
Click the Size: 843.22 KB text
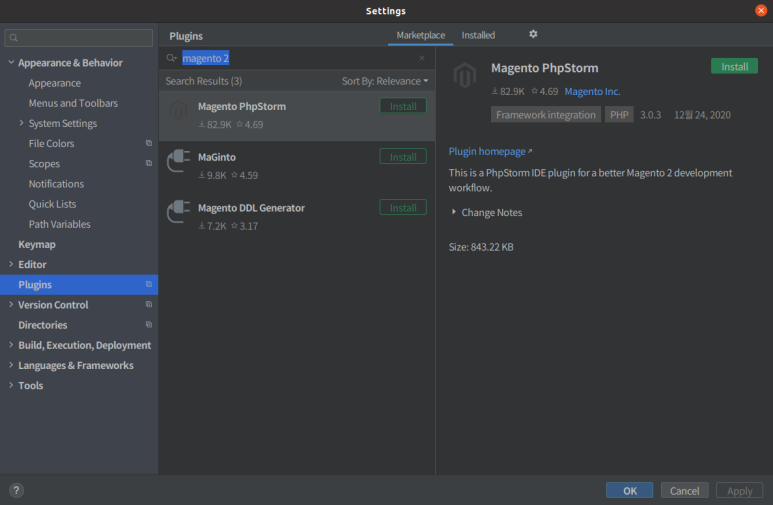click(481, 247)
